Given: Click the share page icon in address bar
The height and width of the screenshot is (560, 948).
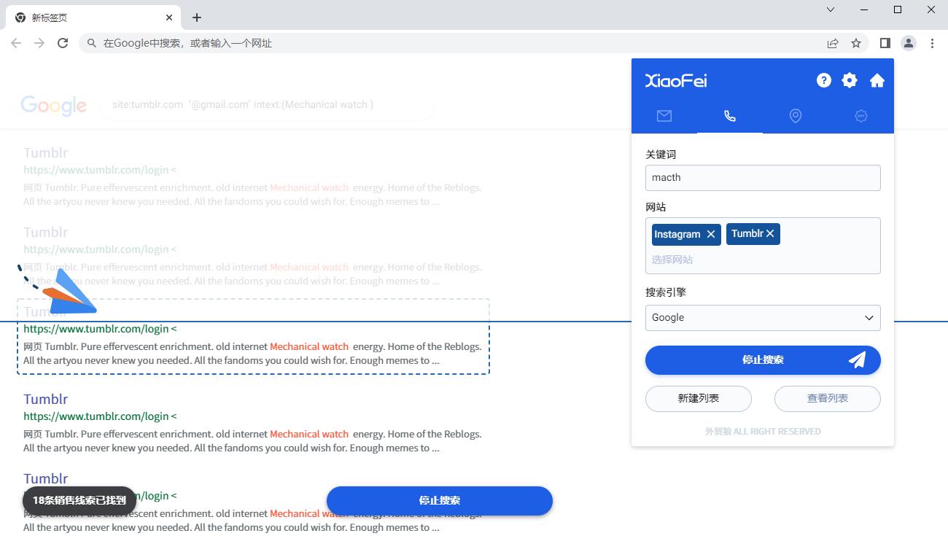Looking at the screenshot, I should (x=833, y=43).
